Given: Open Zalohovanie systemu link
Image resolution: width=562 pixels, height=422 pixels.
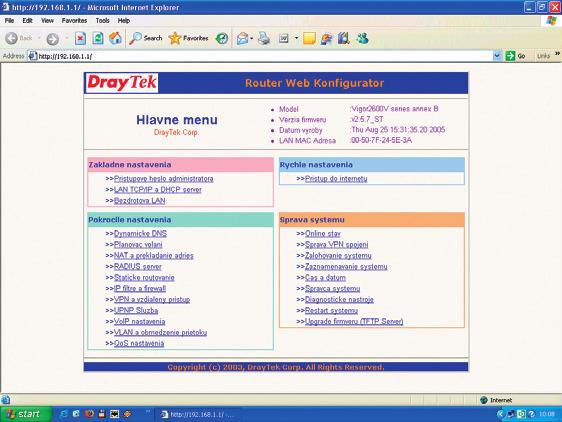Looking at the screenshot, I should (x=338, y=256).
